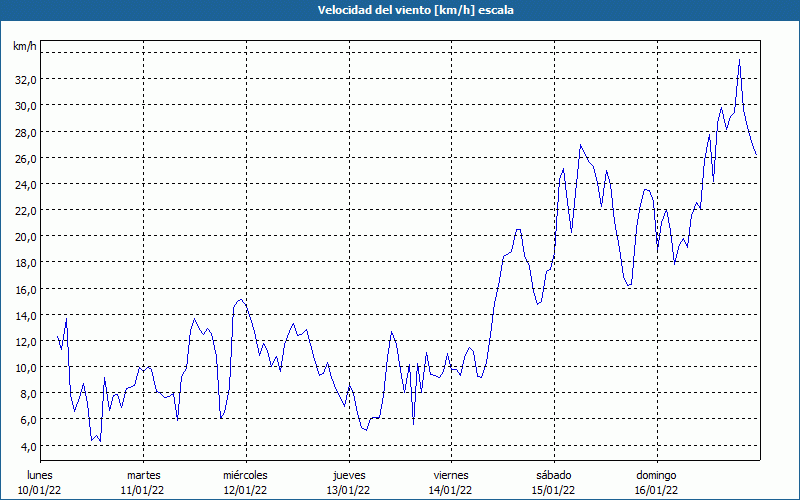
Task: Click the '14,0' y-axis label
Action: click(26, 316)
